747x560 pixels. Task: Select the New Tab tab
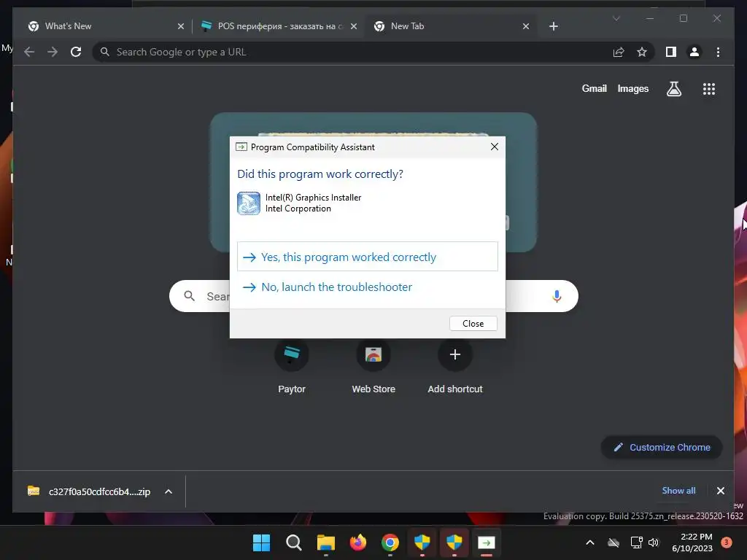(x=451, y=26)
